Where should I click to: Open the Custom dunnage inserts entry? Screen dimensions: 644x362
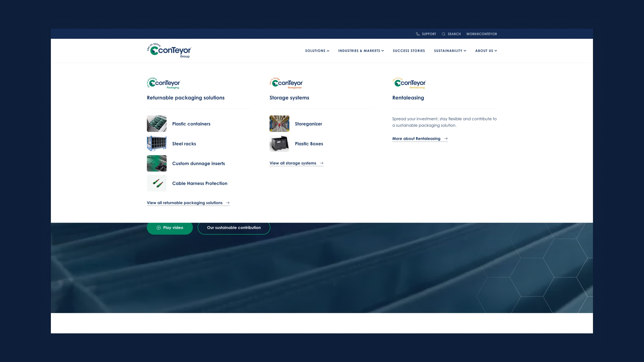click(x=199, y=163)
